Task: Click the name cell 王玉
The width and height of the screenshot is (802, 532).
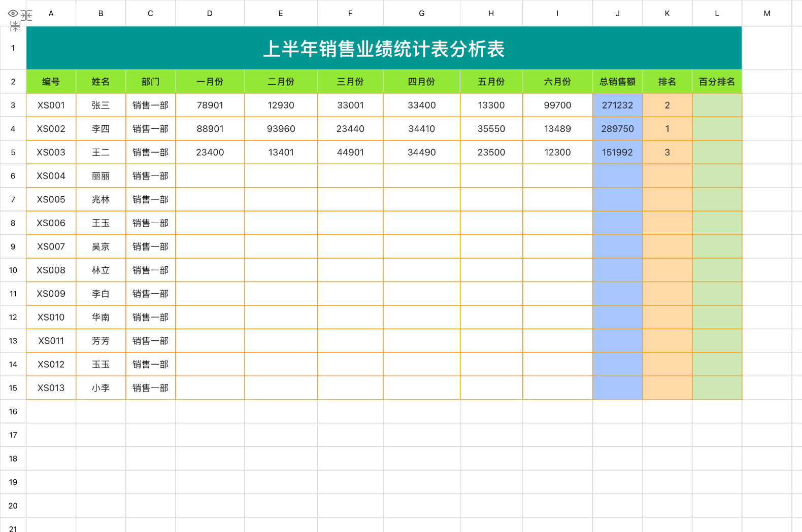Action: (101, 223)
